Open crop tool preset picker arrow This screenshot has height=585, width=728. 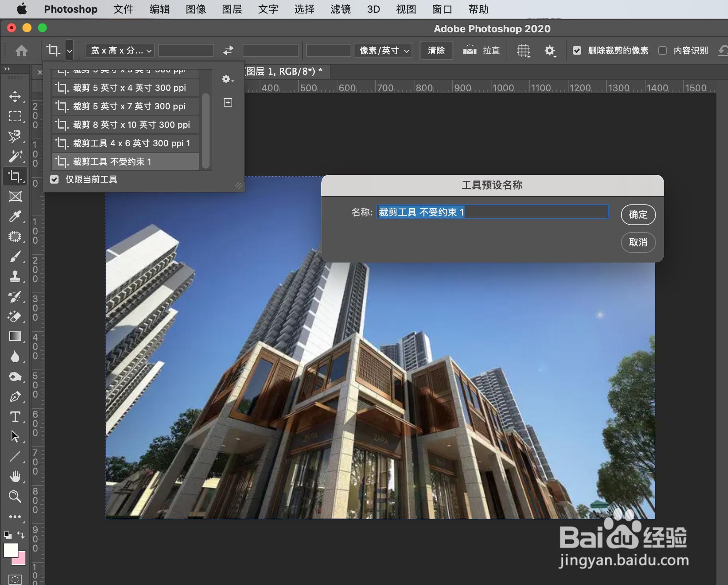(x=69, y=50)
